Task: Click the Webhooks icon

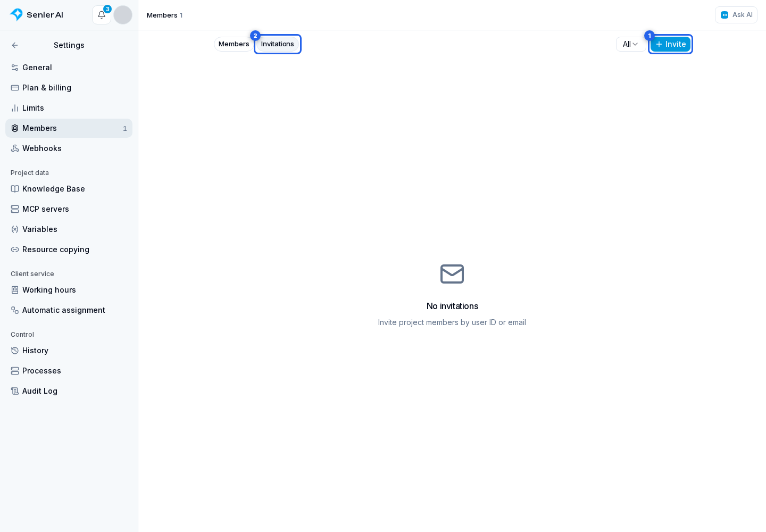Action: tap(15, 148)
